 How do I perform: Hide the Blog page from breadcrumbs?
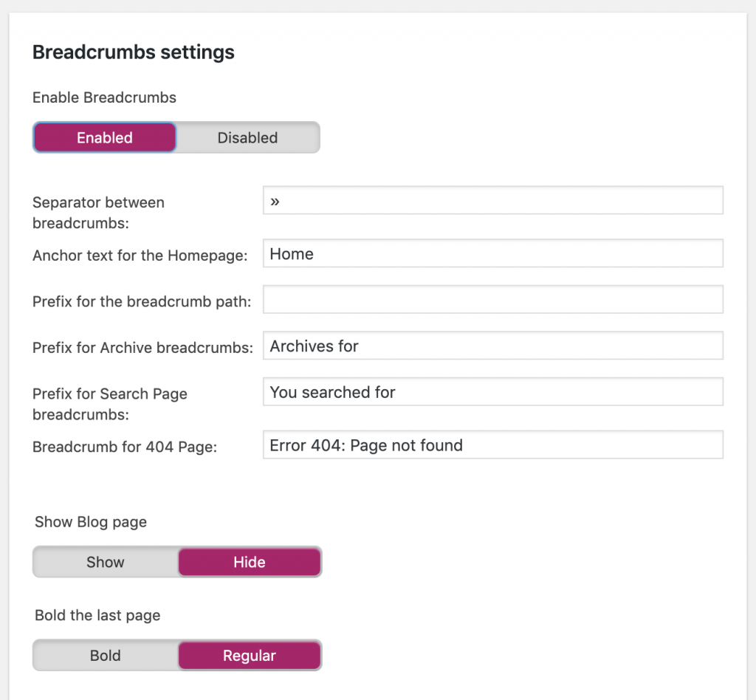pyautogui.click(x=249, y=562)
